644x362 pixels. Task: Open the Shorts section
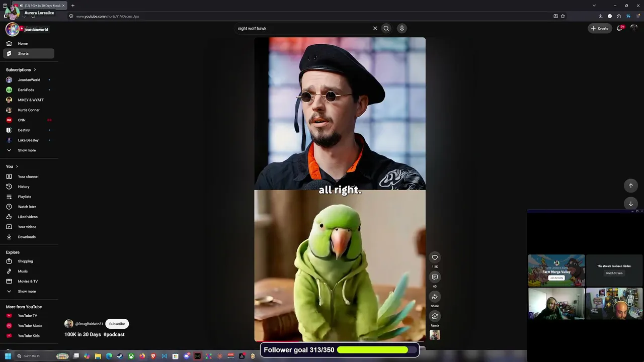tap(29, 54)
